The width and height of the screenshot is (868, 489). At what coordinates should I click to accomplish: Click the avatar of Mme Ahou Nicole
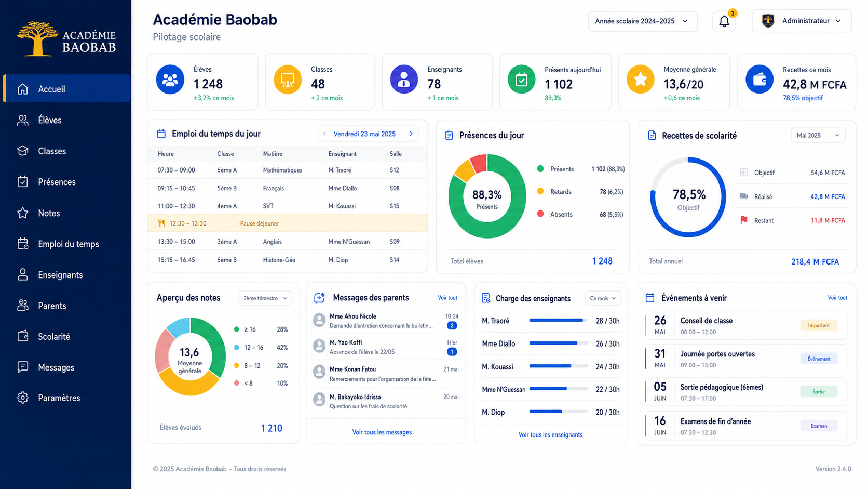[x=319, y=320]
